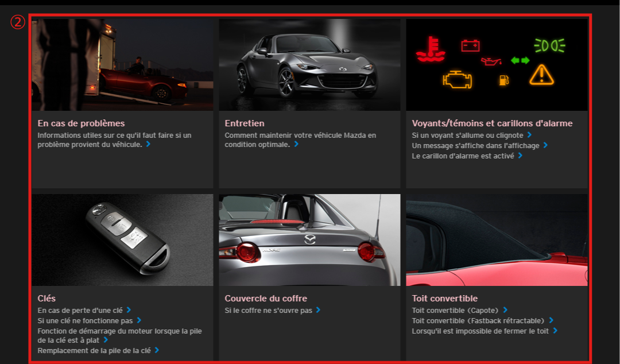
Task: Select Toit convertible (Fastback rétractable) link
Action: [x=479, y=321]
